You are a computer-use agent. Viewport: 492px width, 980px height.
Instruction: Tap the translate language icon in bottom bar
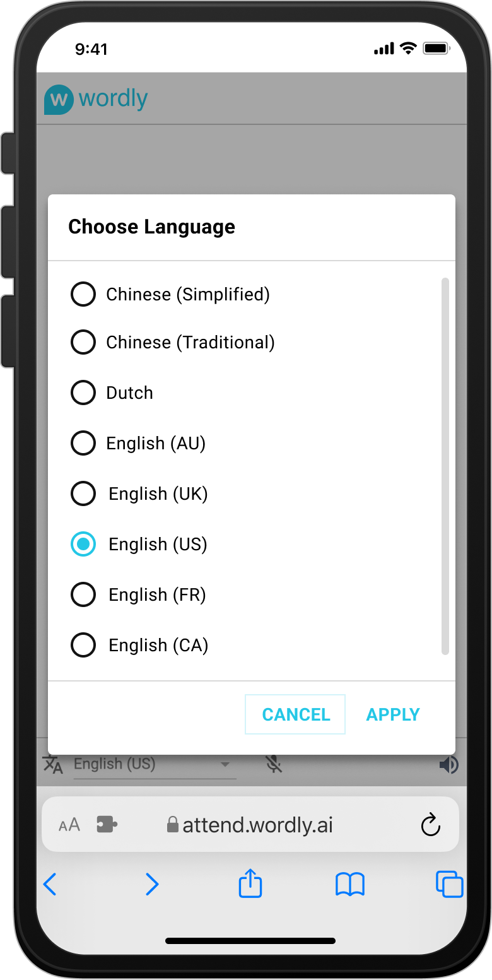coord(54,764)
